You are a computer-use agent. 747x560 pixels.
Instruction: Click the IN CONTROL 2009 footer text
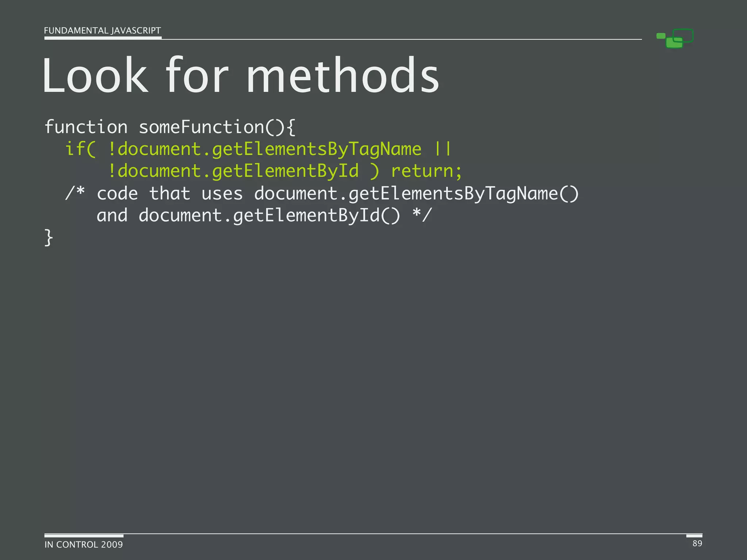point(84,544)
